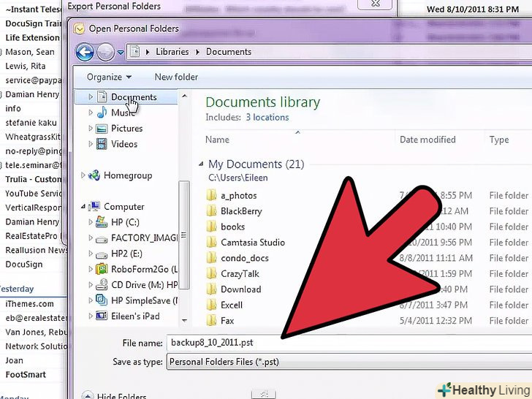Collapse the Computer tree node
The height and width of the screenshot is (399, 532).
(x=84, y=207)
